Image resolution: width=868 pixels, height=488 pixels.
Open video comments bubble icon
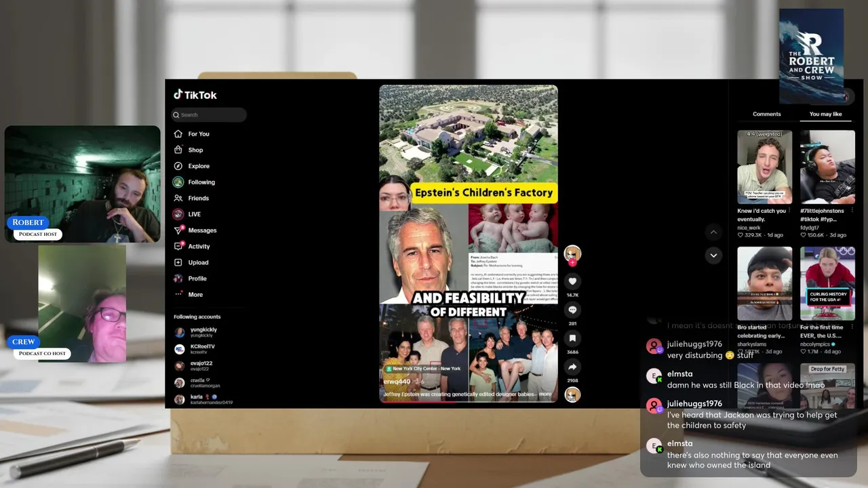[x=572, y=310]
